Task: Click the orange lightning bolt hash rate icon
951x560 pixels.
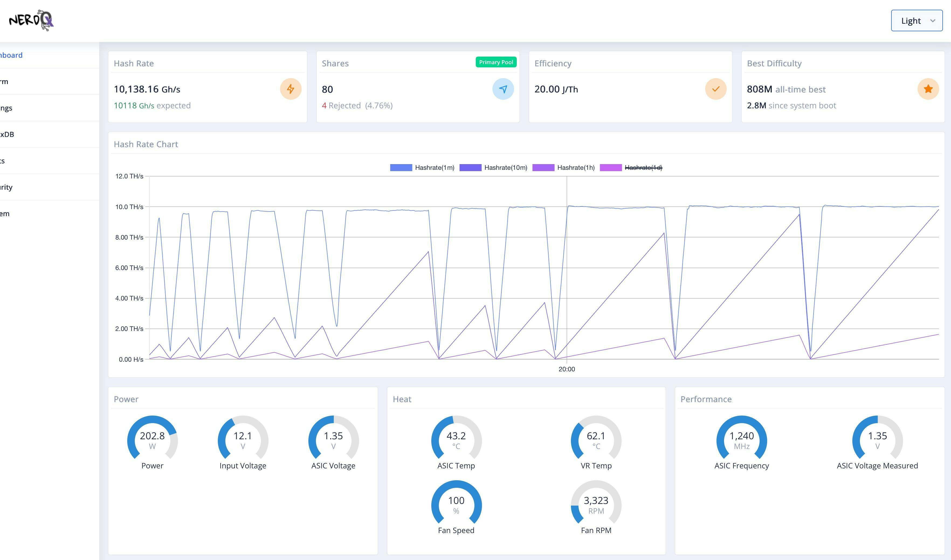Action: 290,89
